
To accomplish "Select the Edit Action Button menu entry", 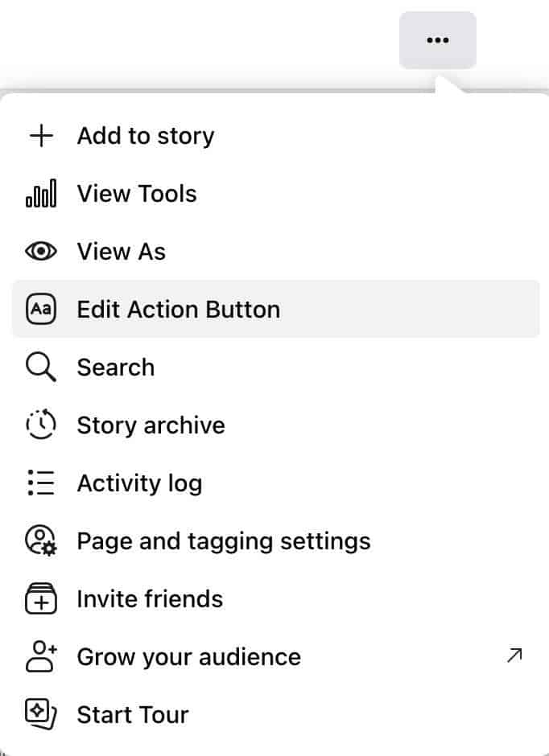I will pyautogui.click(x=276, y=309).
